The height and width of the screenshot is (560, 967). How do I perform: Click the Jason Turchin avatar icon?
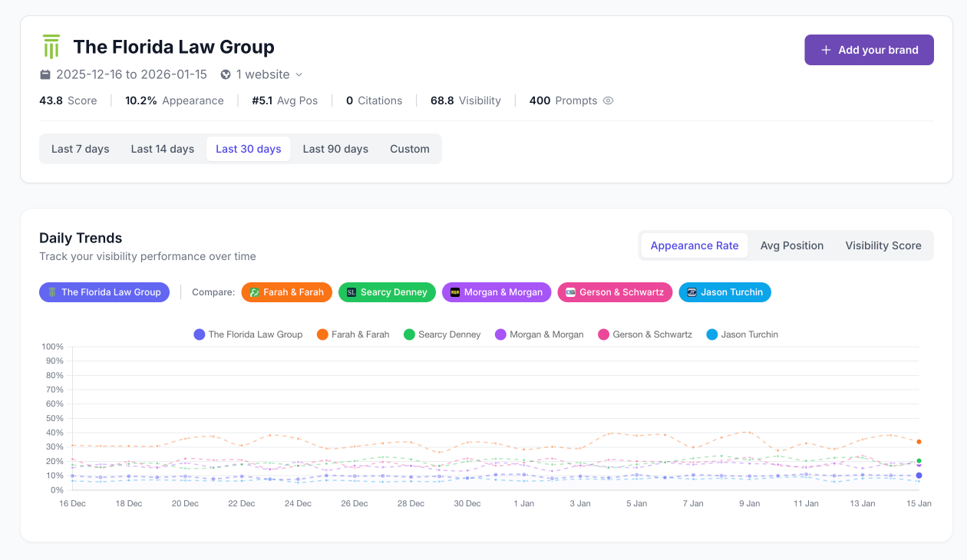point(691,292)
